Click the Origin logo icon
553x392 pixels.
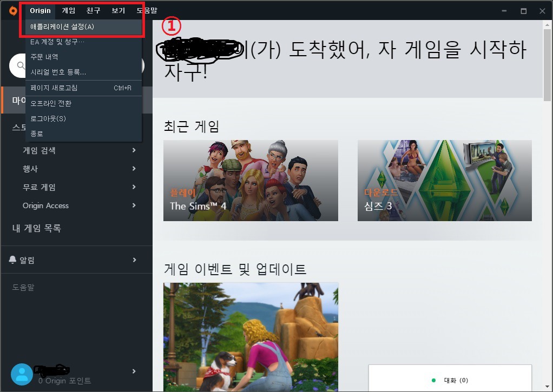pyautogui.click(x=13, y=11)
